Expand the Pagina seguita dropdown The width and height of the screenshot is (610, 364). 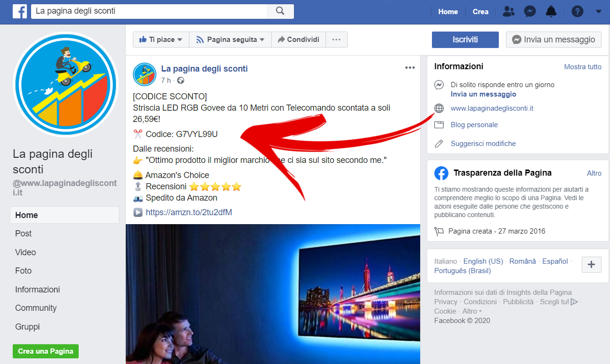click(230, 40)
